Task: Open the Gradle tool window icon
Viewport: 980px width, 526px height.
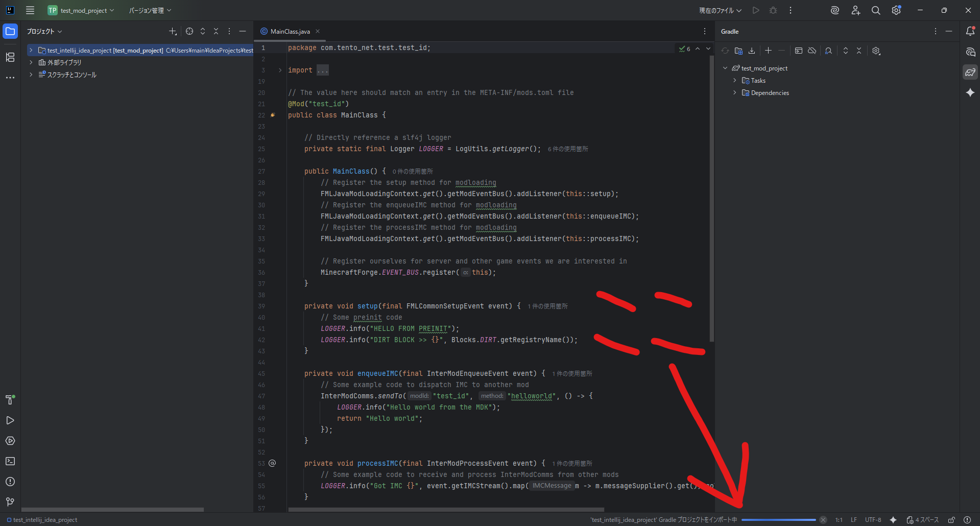Action: (x=970, y=72)
